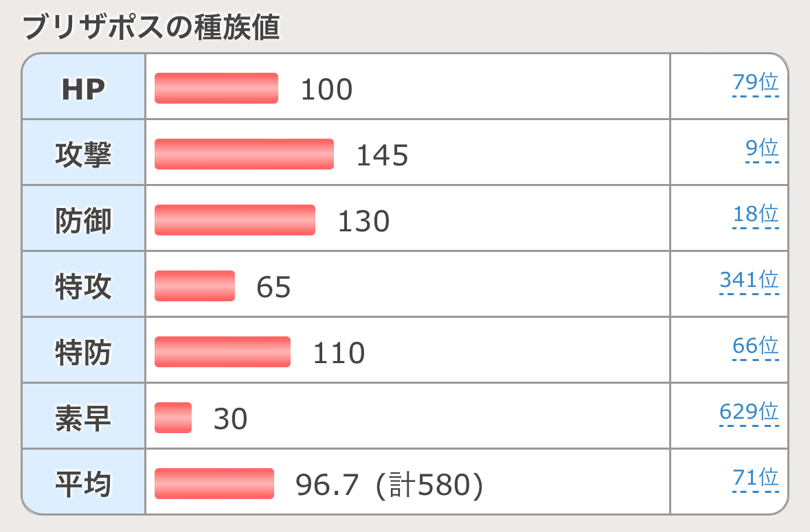This screenshot has height=532, width=810.
Task: Open the 71位 average ranking link
Action: coord(755,478)
